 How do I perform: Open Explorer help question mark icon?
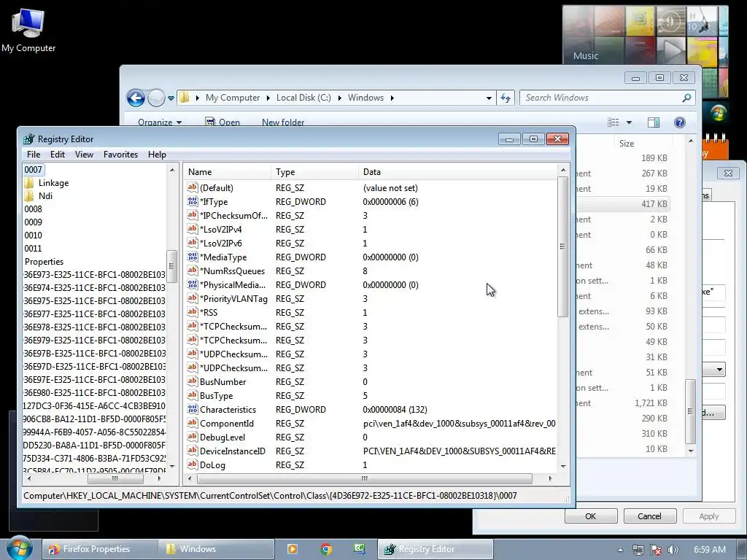[680, 122]
